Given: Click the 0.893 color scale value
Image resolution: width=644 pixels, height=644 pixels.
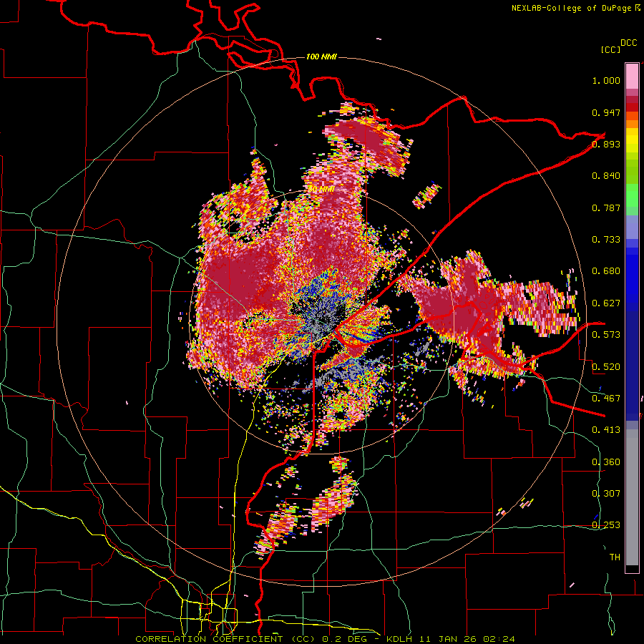Looking at the screenshot, I should coord(606,144).
